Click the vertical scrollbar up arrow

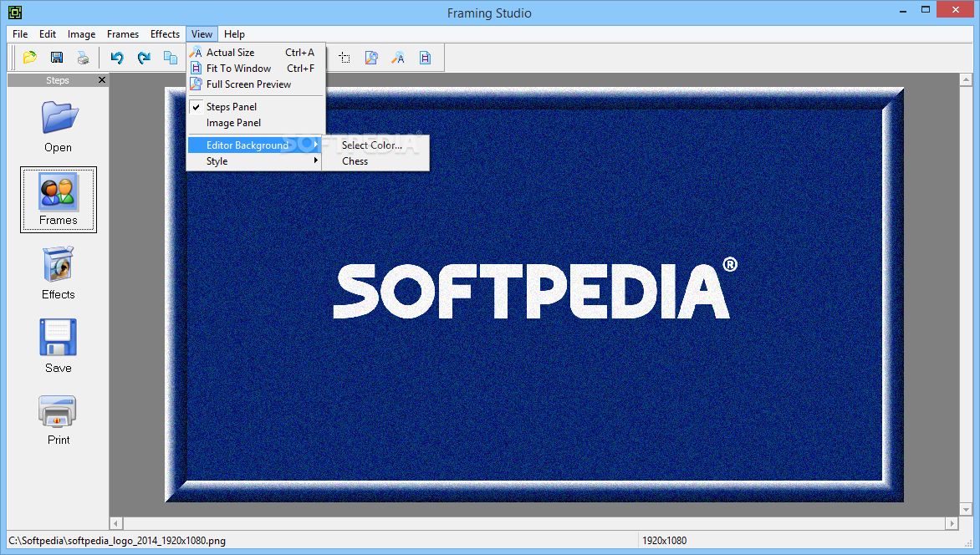pos(966,80)
